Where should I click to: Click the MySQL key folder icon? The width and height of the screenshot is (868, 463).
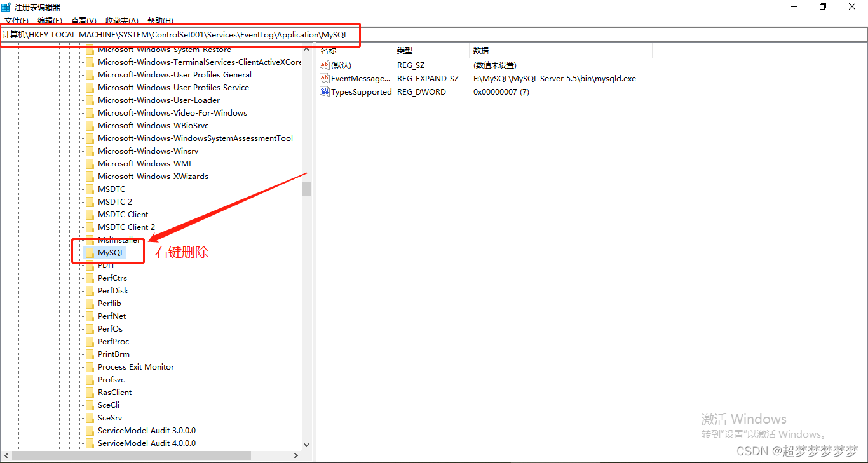coord(90,253)
